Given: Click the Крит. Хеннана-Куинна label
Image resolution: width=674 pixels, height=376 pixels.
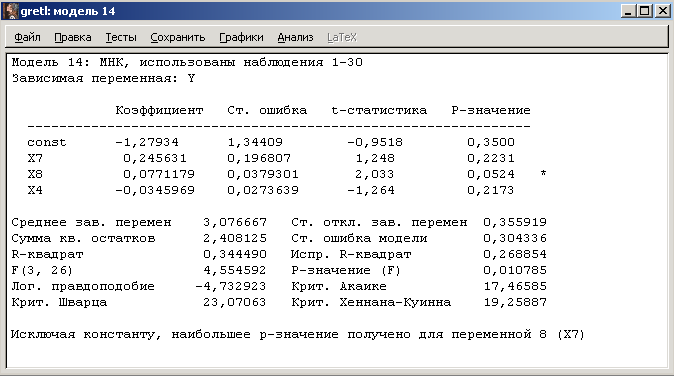Looking at the screenshot, I should tap(371, 302).
